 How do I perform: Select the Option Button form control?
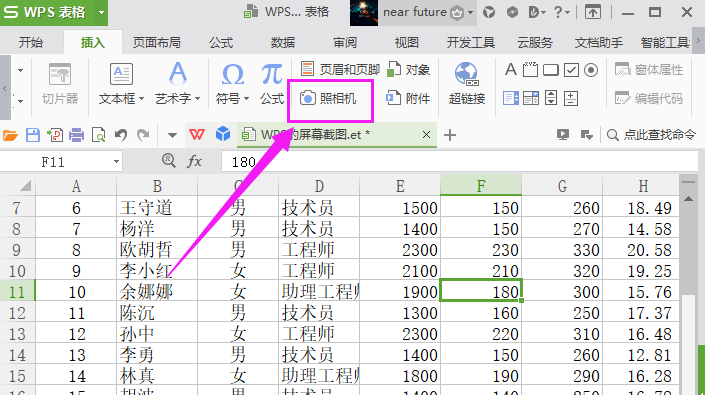591,70
